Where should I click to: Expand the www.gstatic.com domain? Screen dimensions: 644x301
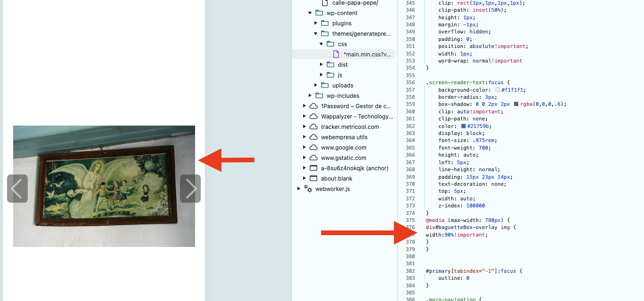[x=305, y=158]
